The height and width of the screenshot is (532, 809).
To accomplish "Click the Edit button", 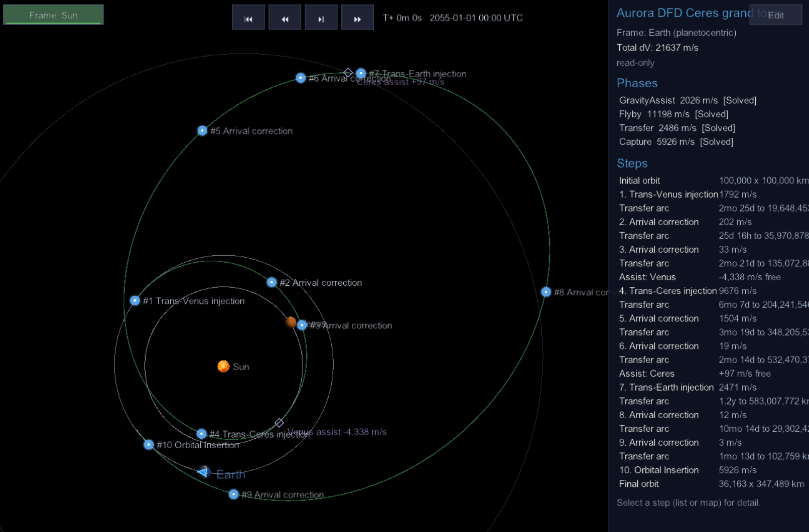I will pyautogui.click(x=775, y=15).
